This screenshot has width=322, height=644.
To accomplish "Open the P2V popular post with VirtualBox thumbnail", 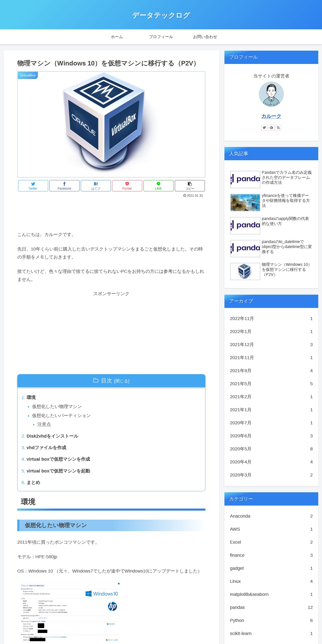I will (x=271, y=272).
